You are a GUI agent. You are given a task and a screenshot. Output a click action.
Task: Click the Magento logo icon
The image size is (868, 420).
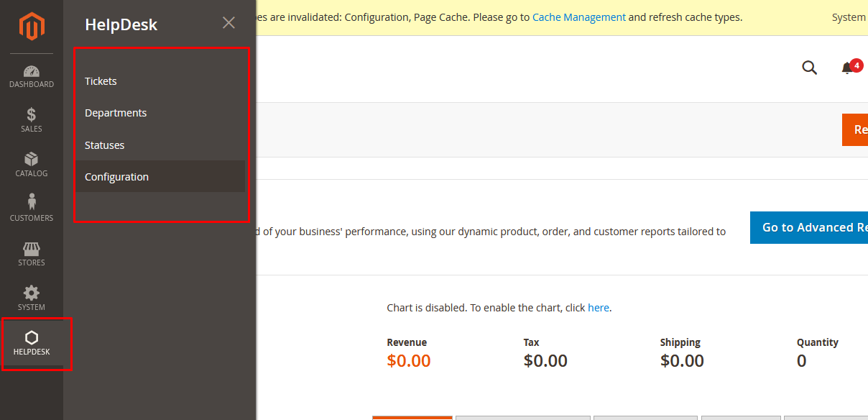click(32, 27)
